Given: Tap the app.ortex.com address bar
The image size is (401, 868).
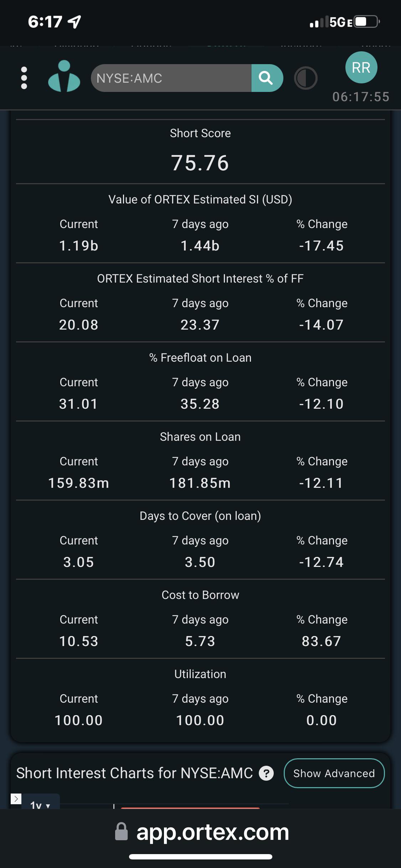Looking at the screenshot, I should pos(212,832).
